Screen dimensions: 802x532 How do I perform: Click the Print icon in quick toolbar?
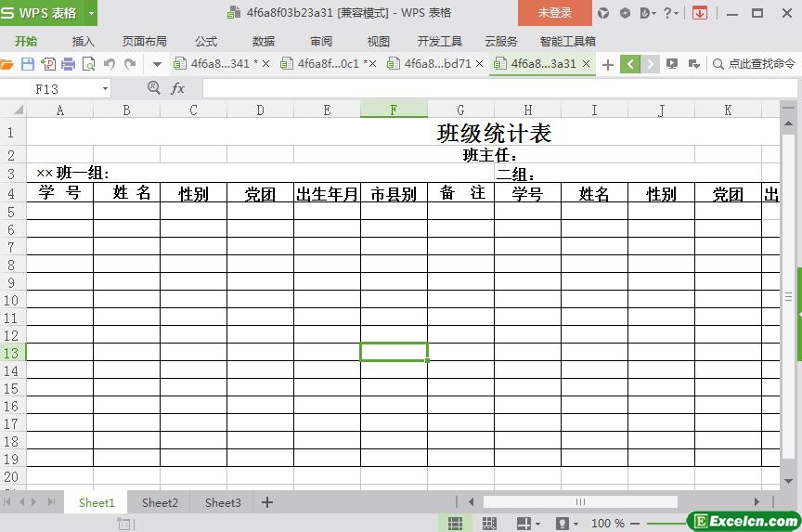click(x=68, y=64)
